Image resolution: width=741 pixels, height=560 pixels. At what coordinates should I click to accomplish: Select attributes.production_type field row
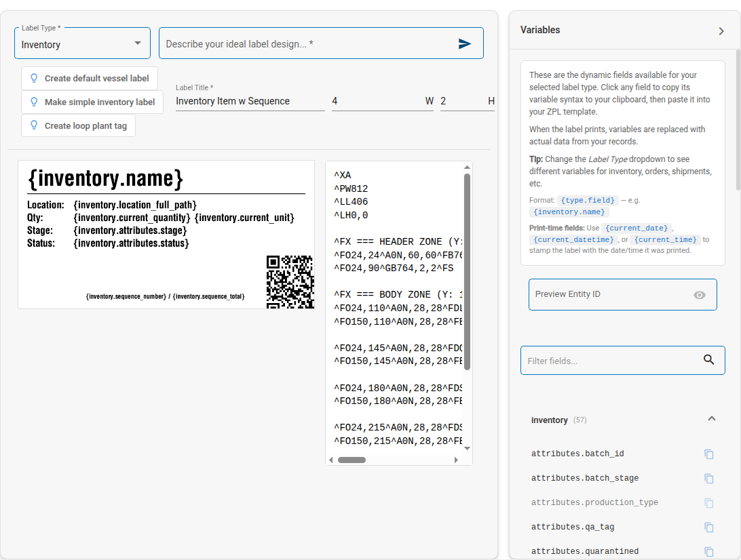point(622,502)
